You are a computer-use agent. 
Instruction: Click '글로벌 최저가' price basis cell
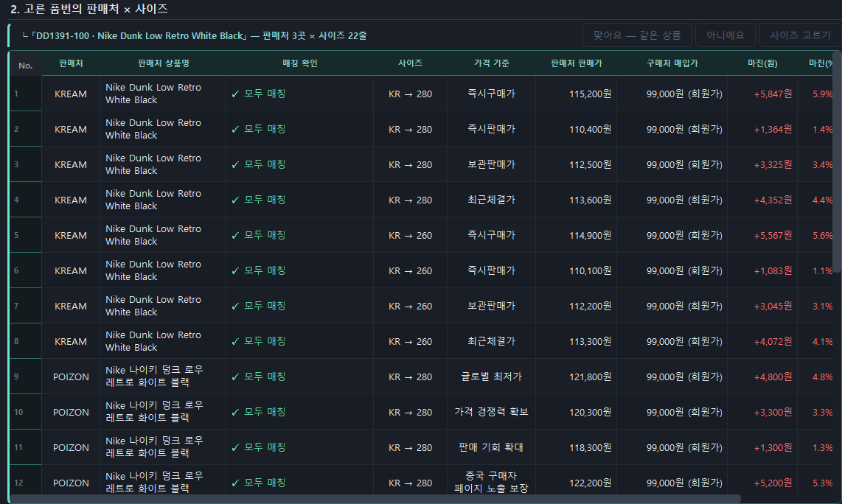491,377
